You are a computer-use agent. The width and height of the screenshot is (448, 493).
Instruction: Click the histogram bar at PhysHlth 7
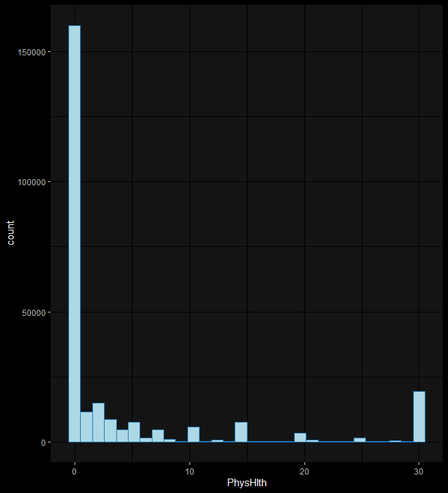click(x=158, y=436)
